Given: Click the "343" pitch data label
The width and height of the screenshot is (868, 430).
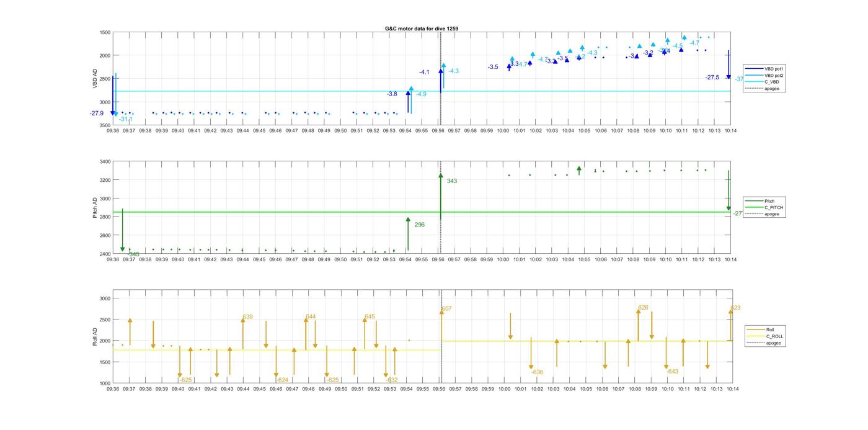Looking at the screenshot, I should click(452, 181).
